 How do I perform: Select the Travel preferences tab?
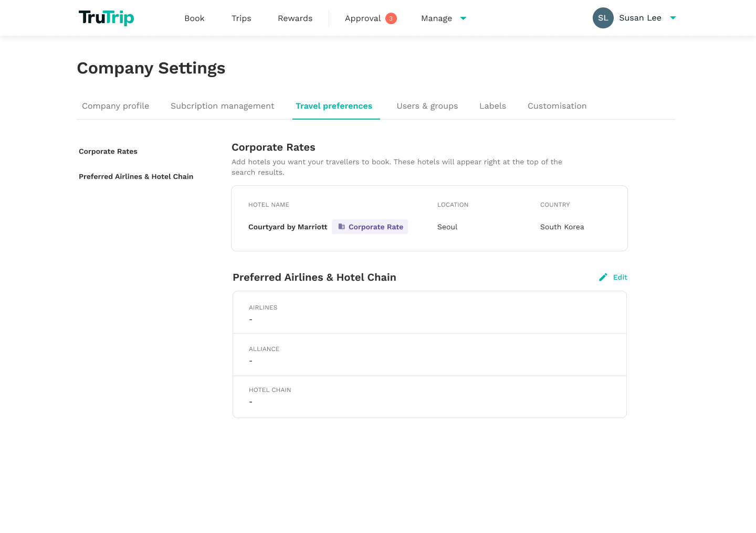click(334, 106)
